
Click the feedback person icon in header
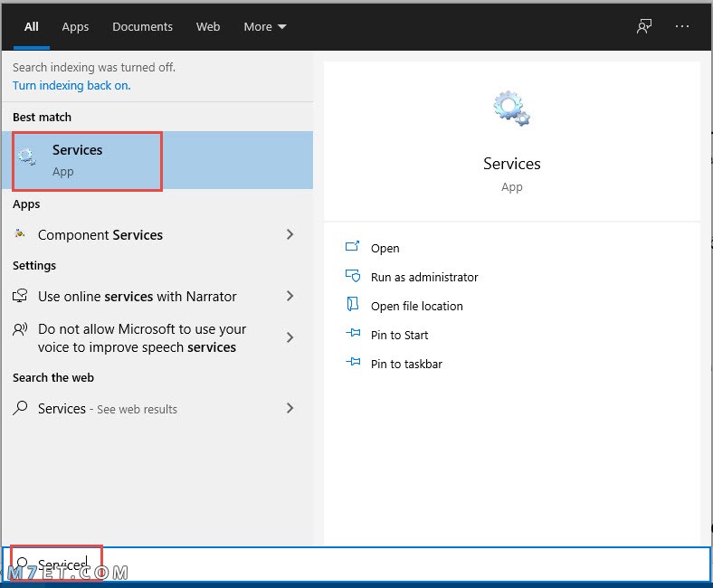644,26
